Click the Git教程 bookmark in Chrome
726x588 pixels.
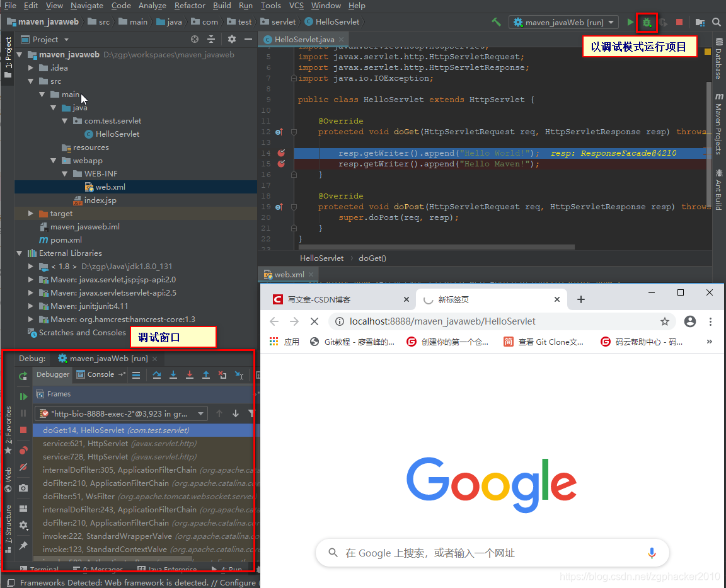tap(352, 342)
